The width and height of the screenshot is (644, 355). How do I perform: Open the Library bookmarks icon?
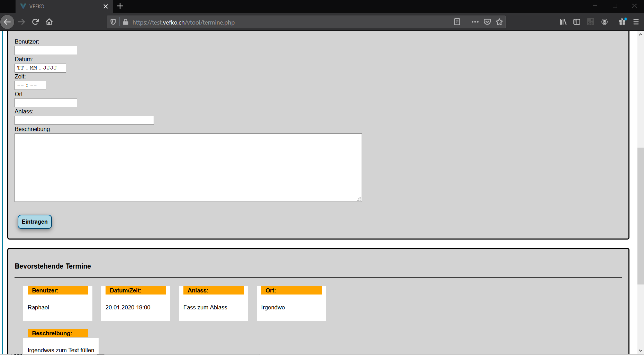(563, 22)
